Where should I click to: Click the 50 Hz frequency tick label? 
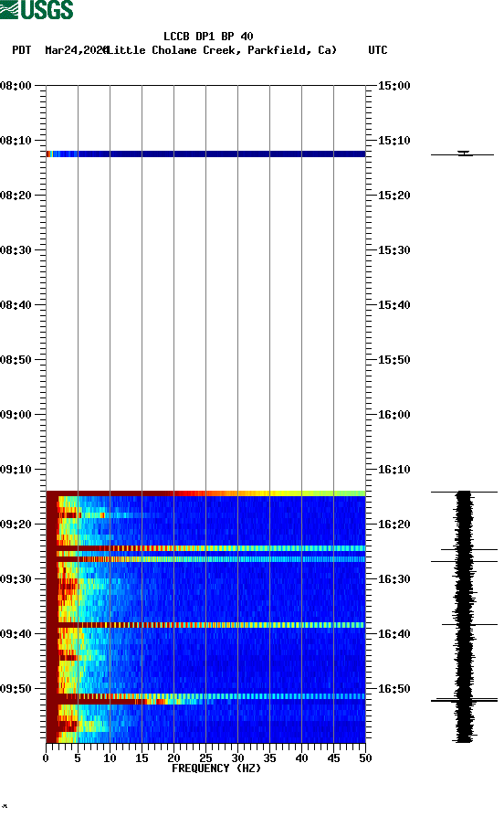click(x=365, y=758)
